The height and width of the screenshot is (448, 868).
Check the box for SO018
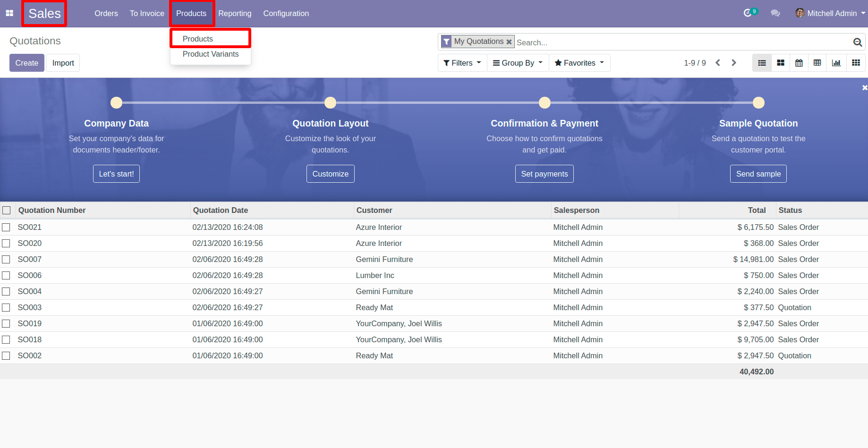click(6, 339)
